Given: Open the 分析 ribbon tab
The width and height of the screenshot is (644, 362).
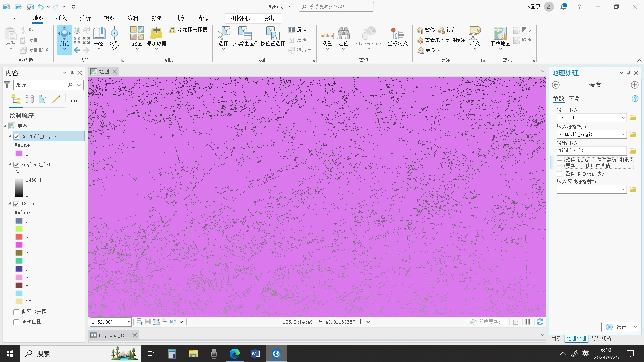Looking at the screenshot, I should pos(85,18).
